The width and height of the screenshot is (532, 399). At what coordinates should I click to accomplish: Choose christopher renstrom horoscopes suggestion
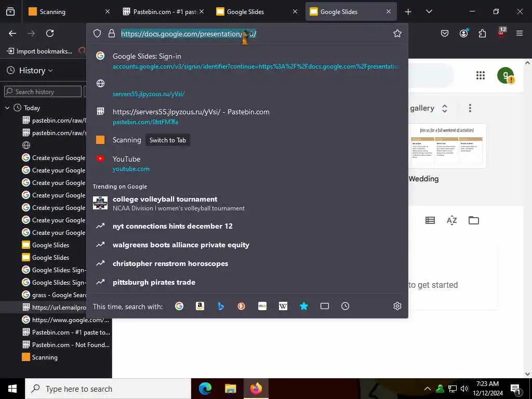[x=247, y=263]
